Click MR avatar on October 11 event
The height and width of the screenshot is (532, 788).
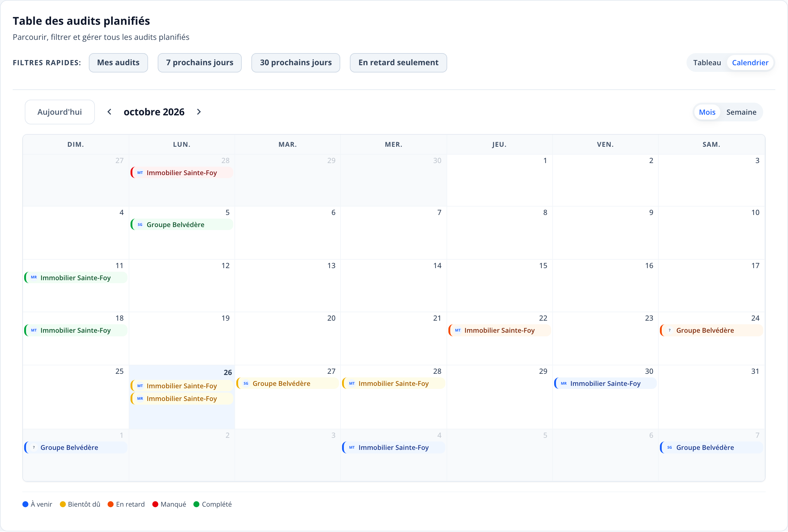pos(34,277)
